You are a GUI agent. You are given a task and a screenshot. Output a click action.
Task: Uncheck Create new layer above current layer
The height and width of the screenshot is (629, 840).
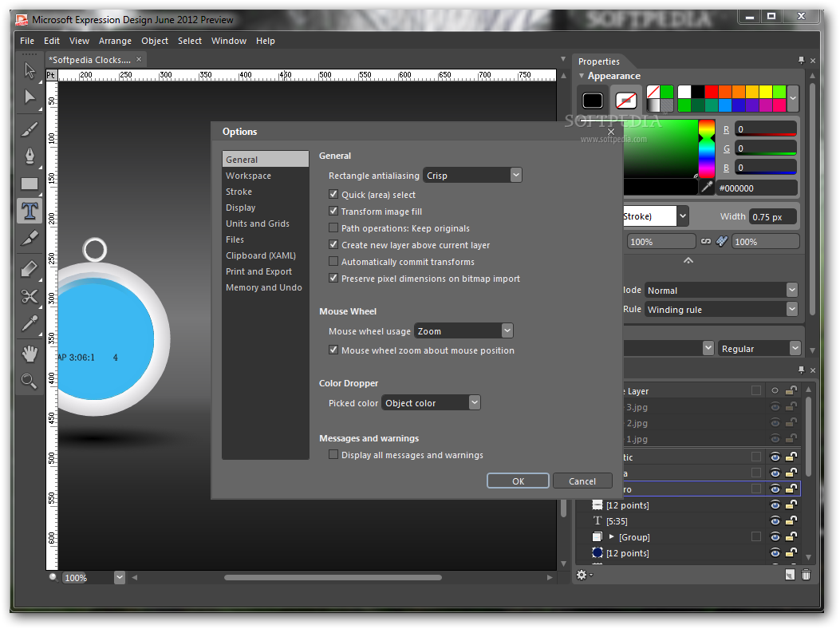pos(333,244)
